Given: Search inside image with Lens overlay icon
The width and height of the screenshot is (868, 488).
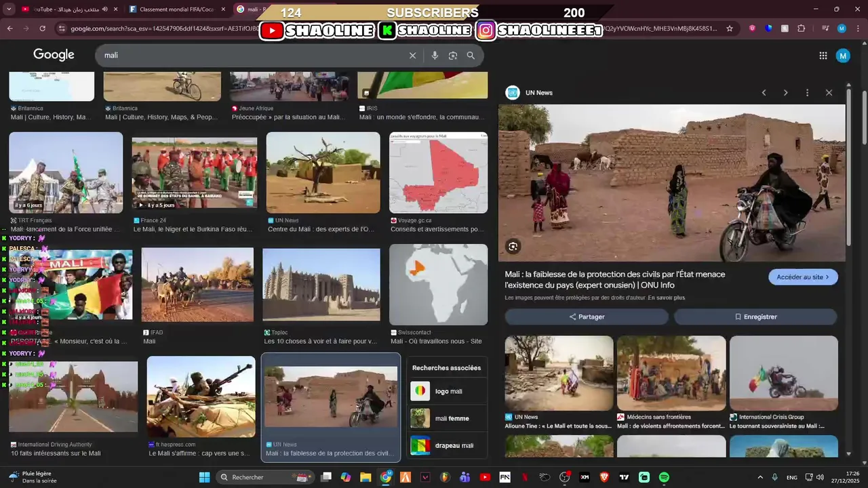Looking at the screenshot, I should (x=513, y=247).
